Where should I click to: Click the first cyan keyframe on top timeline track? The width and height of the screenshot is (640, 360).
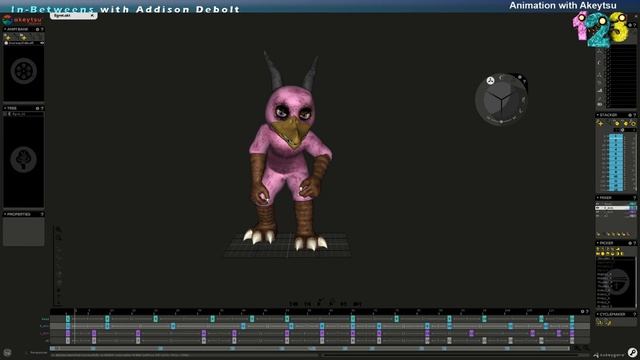tap(68, 319)
